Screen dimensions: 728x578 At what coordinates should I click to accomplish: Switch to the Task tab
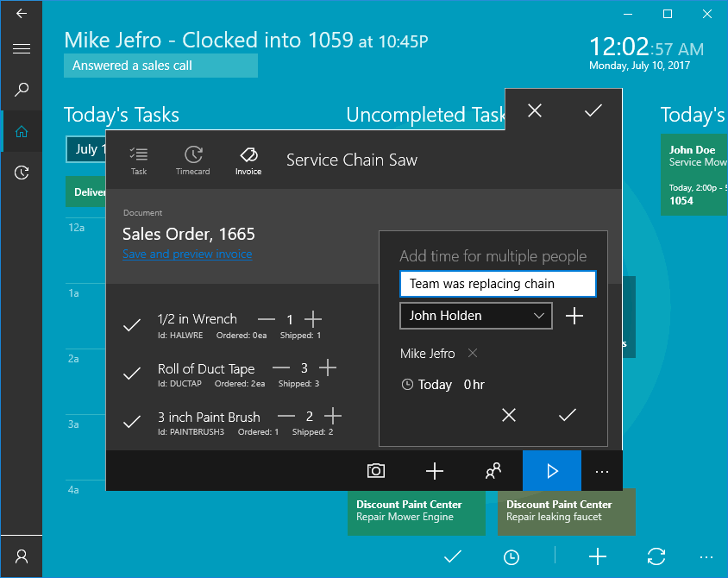point(138,160)
